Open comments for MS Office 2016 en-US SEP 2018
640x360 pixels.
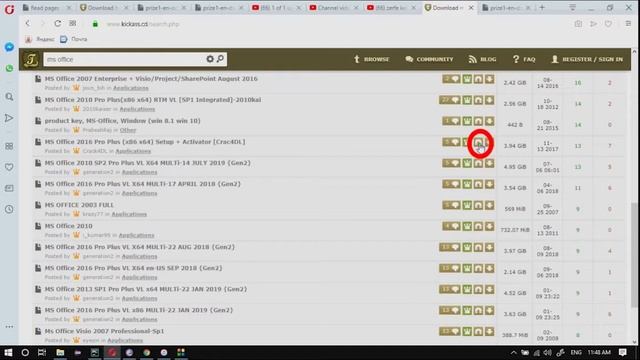450,268
